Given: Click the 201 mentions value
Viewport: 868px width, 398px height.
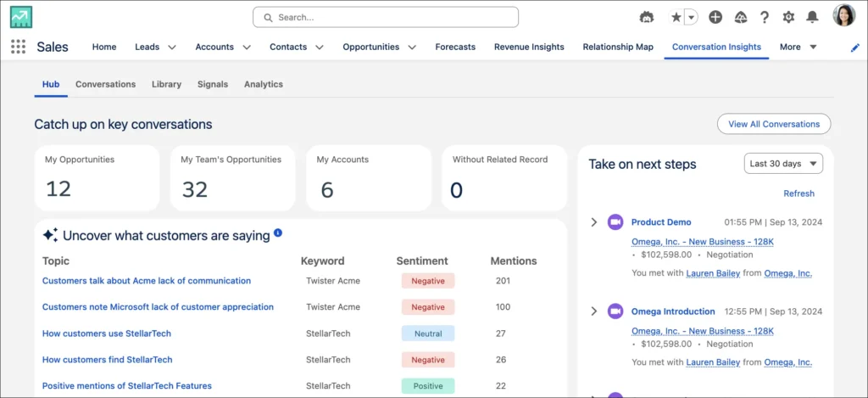Looking at the screenshot, I should pyautogui.click(x=503, y=281).
